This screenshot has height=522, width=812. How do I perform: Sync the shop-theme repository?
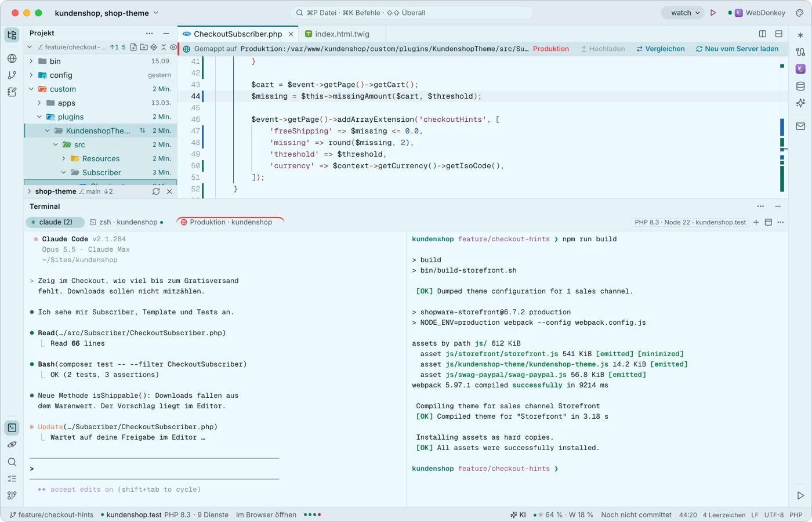(x=156, y=191)
